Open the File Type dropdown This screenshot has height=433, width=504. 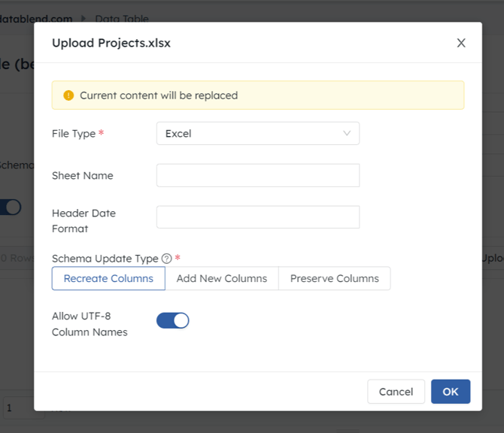(258, 133)
